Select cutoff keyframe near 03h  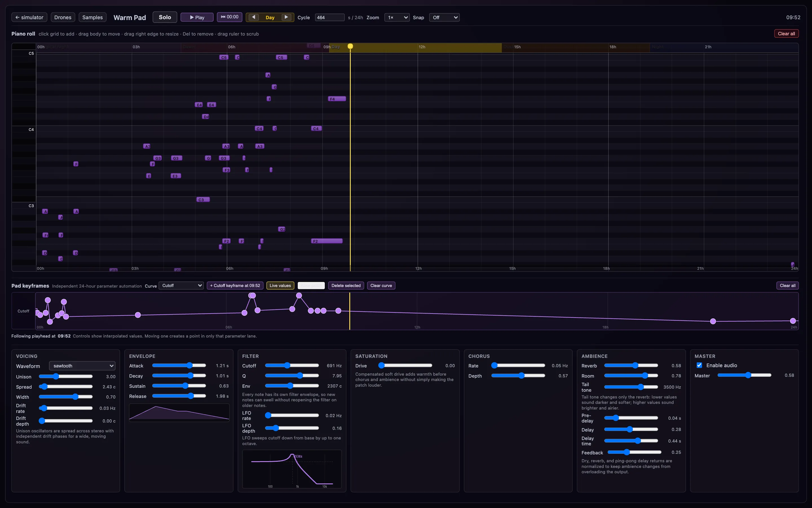pyautogui.click(x=138, y=315)
